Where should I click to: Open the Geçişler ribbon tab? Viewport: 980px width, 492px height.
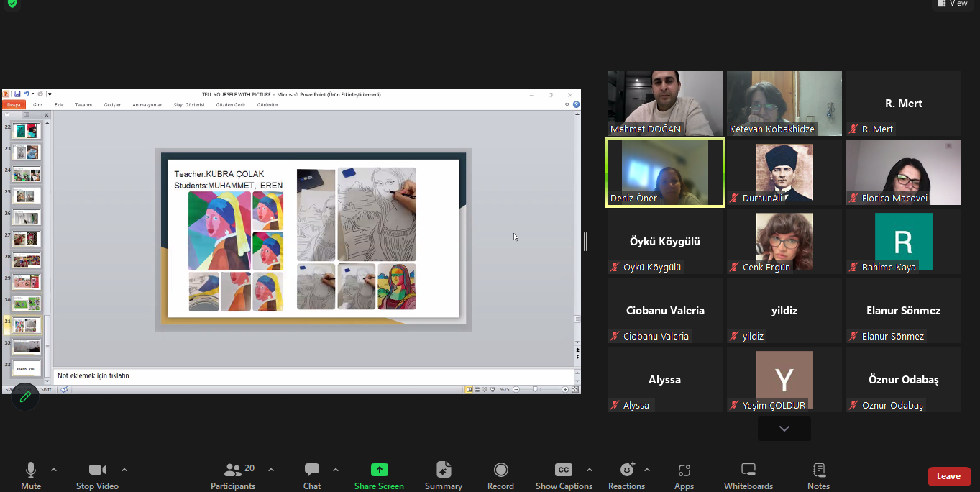click(x=112, y=105)
